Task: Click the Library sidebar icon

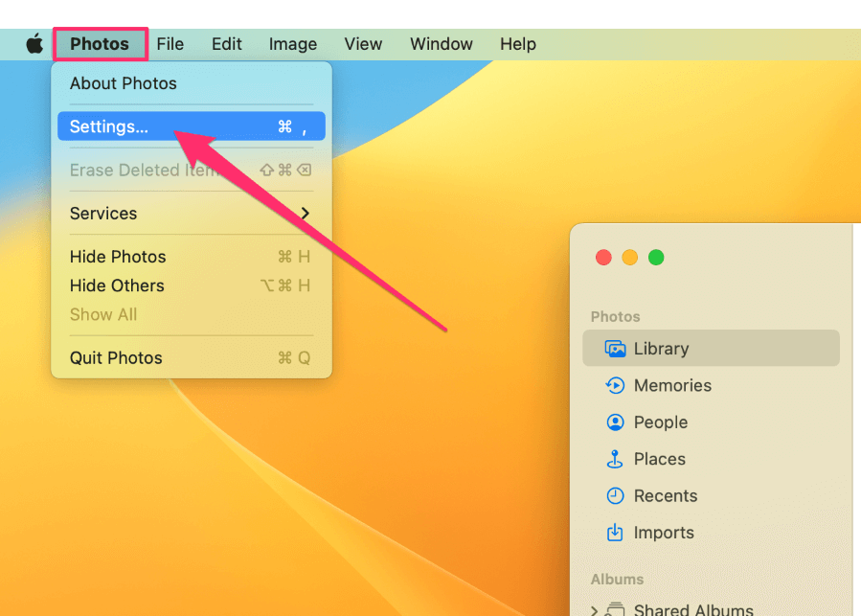Action: (615, 349)
